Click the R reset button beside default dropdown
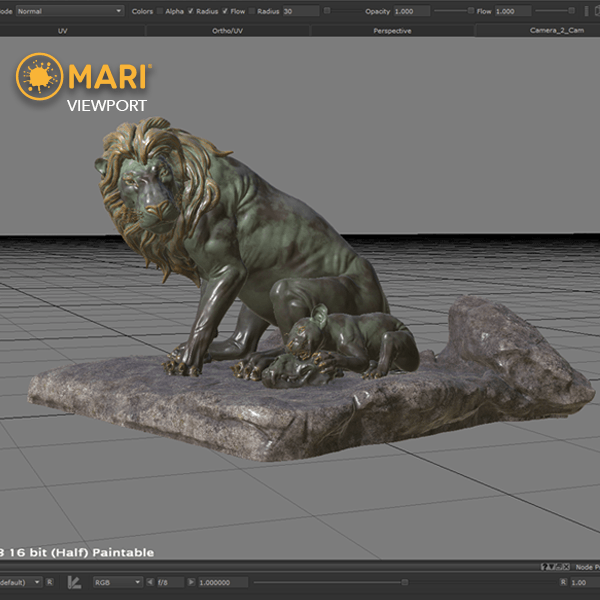The height and width of the screenshot is (600, 600). 50,582
